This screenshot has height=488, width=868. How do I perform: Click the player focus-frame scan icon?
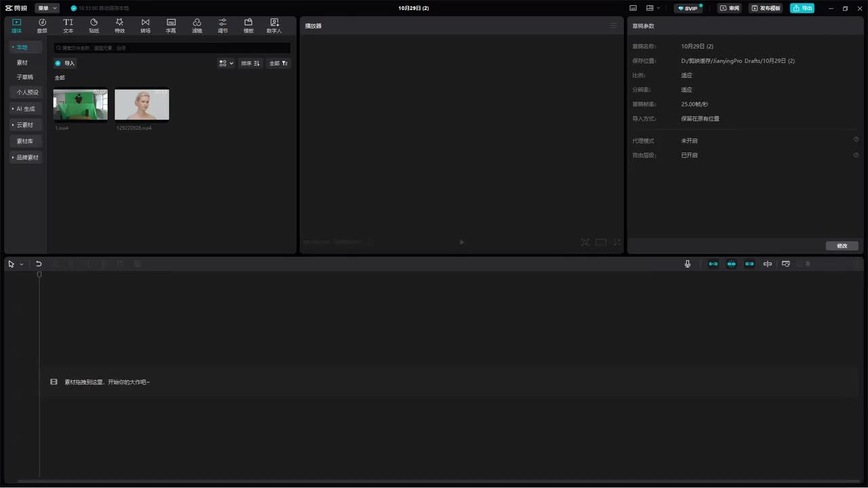pos(585,242)
